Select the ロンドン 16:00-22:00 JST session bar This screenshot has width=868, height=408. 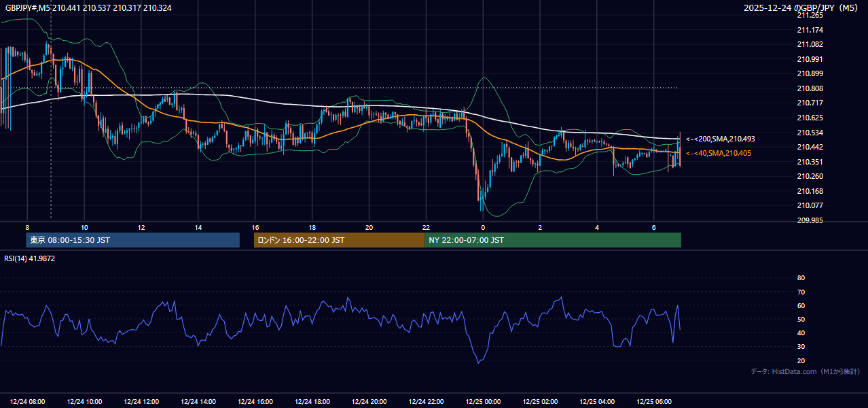[x=339, y=240]
